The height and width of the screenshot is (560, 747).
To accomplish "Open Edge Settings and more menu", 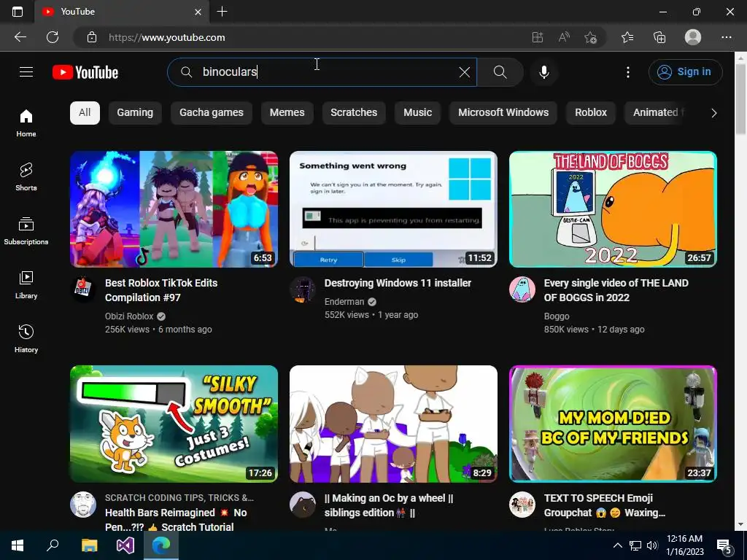I will 726,37.
